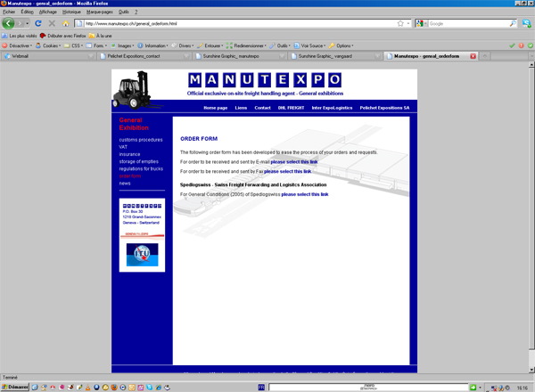Viewport: 535px width, 392px height.
Task: Launch Skype from the quick launch bar
Action: 150,388
